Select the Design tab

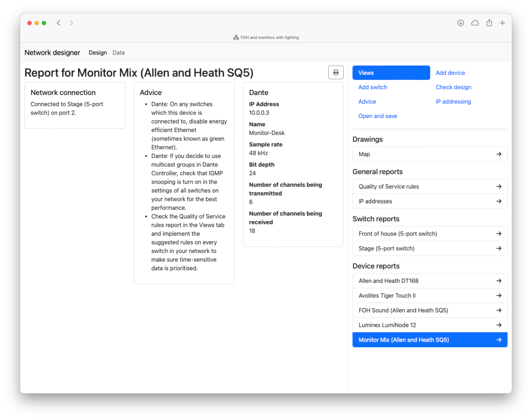[97, 53]
